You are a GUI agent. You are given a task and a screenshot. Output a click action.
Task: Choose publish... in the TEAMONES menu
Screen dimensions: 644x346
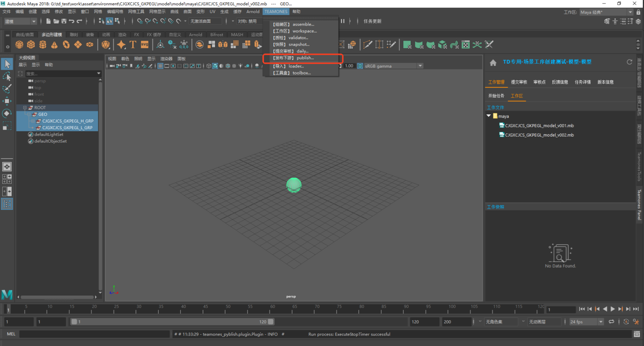pyautogui.click(x=305, y=58)
